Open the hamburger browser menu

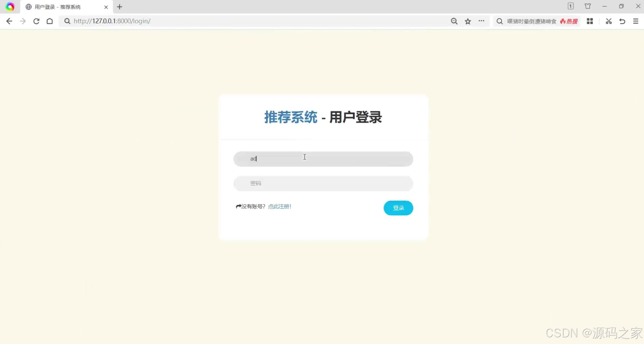pyautogui.click(x=636, y=21)
